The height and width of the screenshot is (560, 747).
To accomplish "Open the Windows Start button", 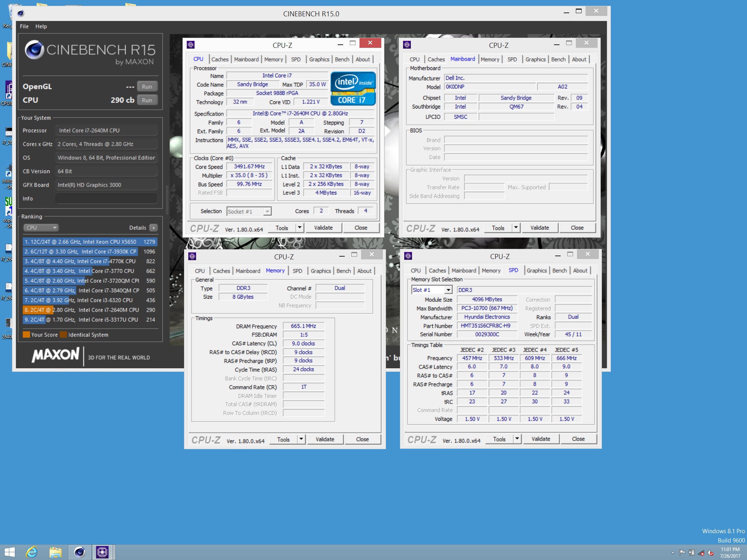I will coord(10,552).
